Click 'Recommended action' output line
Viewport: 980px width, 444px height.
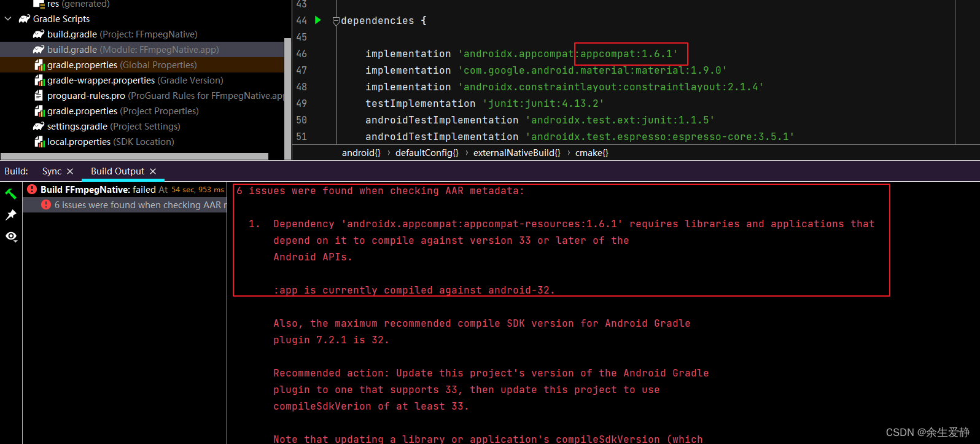491,373
